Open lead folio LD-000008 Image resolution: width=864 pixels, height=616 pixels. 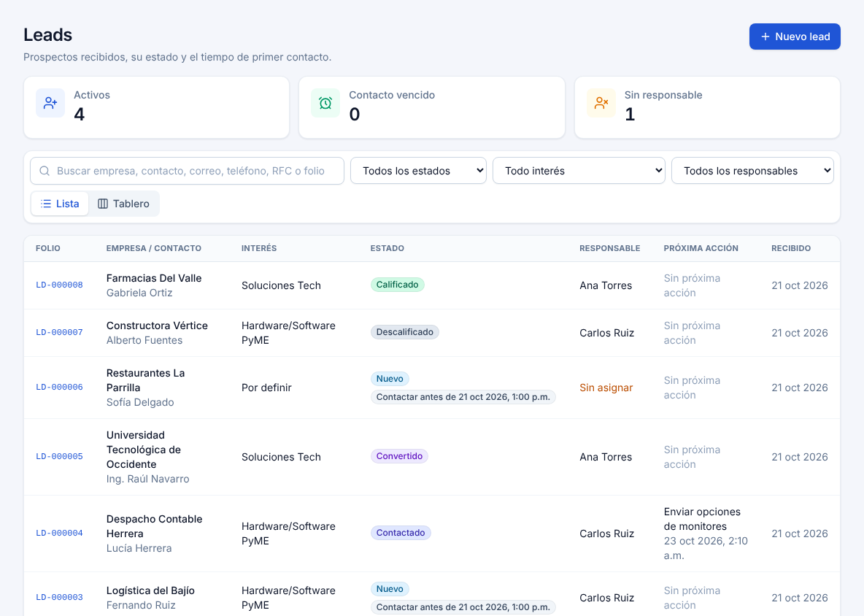60,285
